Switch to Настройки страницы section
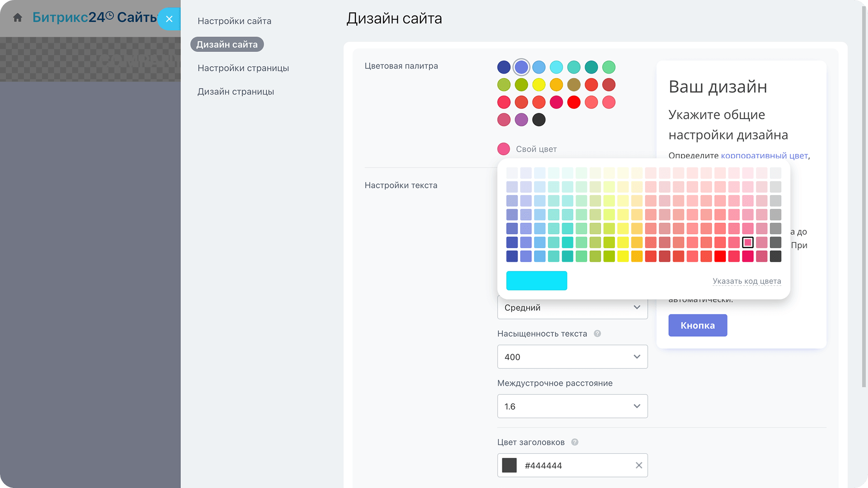This screenshot has height=488, width=868. click(243, 68)
